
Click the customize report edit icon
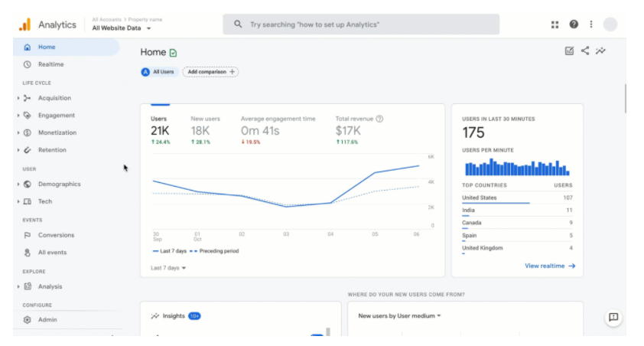(569, 51)
